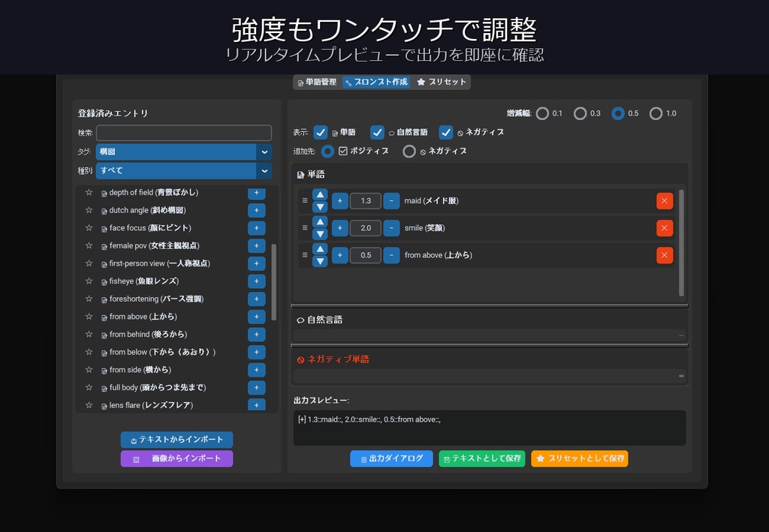Select ネガティブ as the 追加先 destination
The width and height of the screenshot is (769, 532).
pyautogui.click(x=409, y=151)
